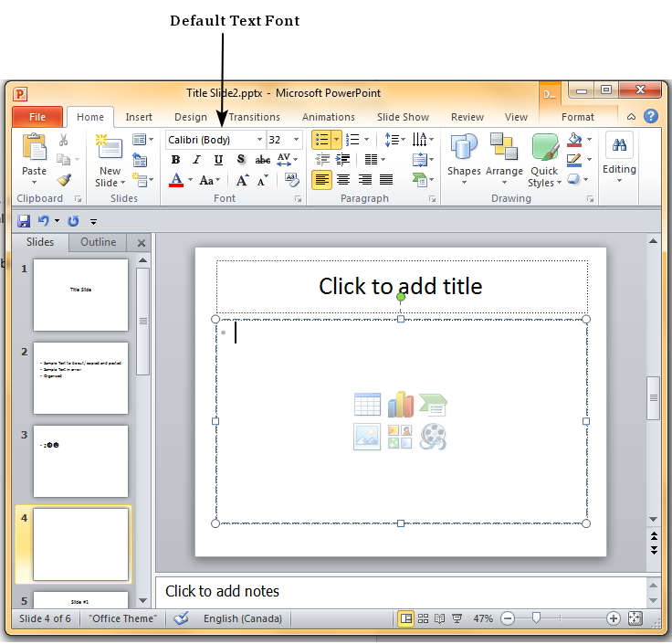Increase font size with large A icon
This screenshot has width=672, height=644.
pyautogui.click(x=242, y=180)
